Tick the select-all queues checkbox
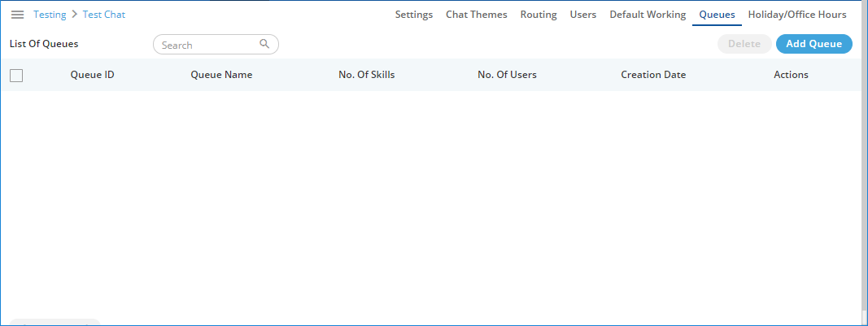 [x=16, y=76]
